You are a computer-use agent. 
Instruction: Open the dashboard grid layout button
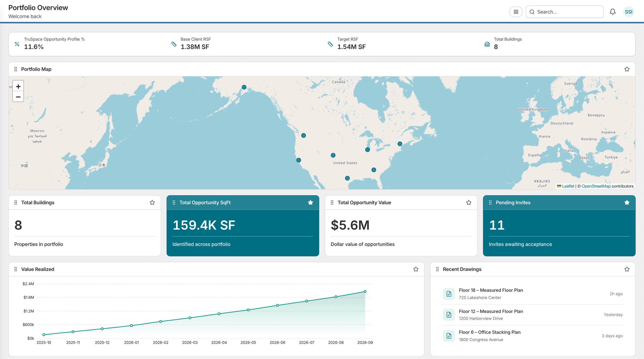516,12
